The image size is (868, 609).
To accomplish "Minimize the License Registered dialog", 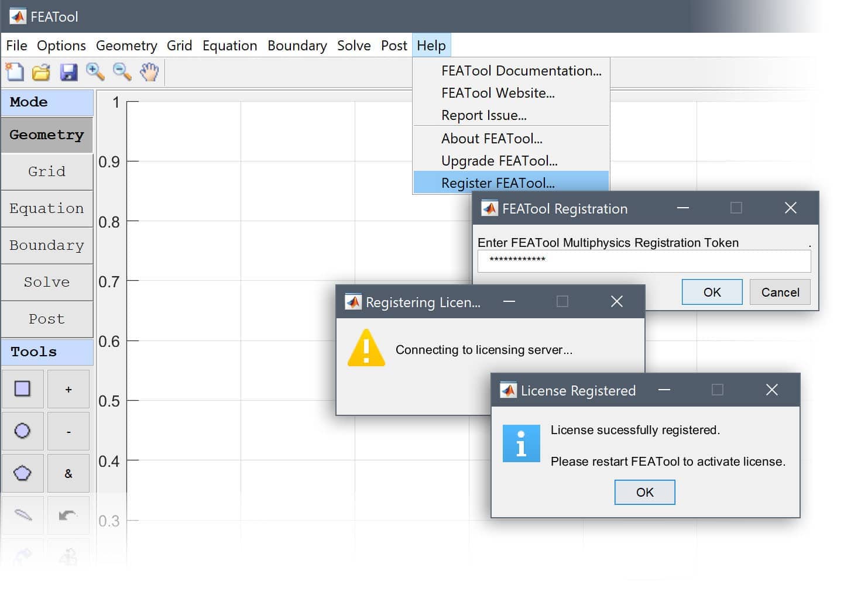I will point(664,390).
